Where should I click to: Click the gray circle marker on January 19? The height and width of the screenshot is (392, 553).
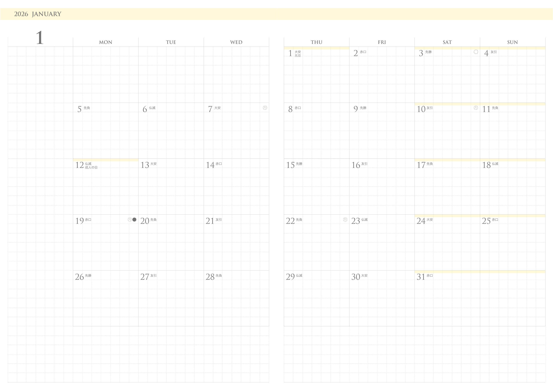[134, 220]
